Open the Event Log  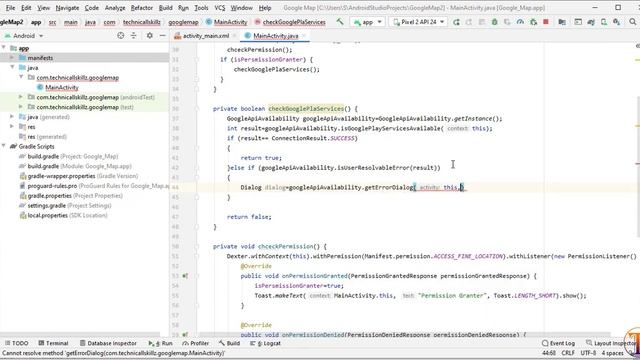click(558, 343)
